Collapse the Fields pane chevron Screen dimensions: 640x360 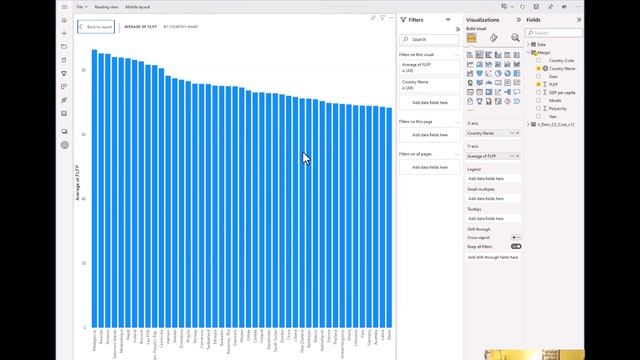(579, 20)
